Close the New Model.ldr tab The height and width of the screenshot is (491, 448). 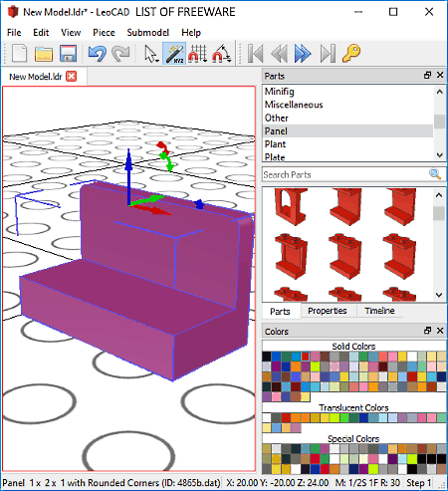click(71, 77)
